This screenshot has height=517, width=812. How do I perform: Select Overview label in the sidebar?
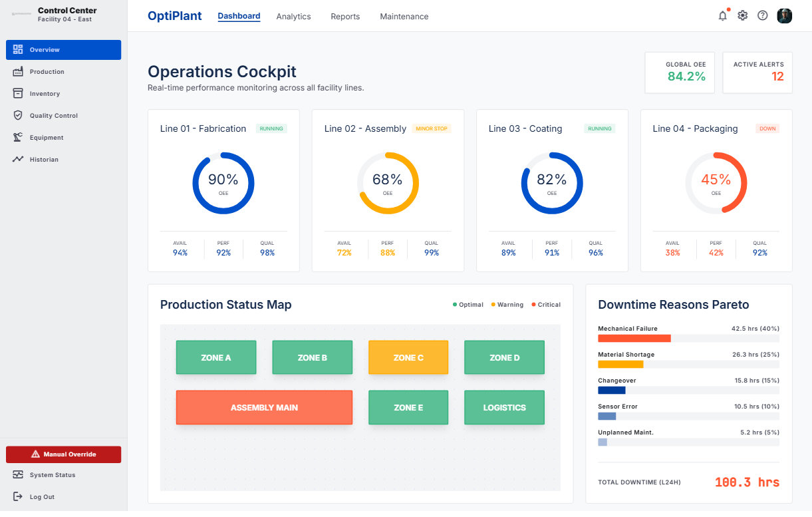(x=45, y=50)
